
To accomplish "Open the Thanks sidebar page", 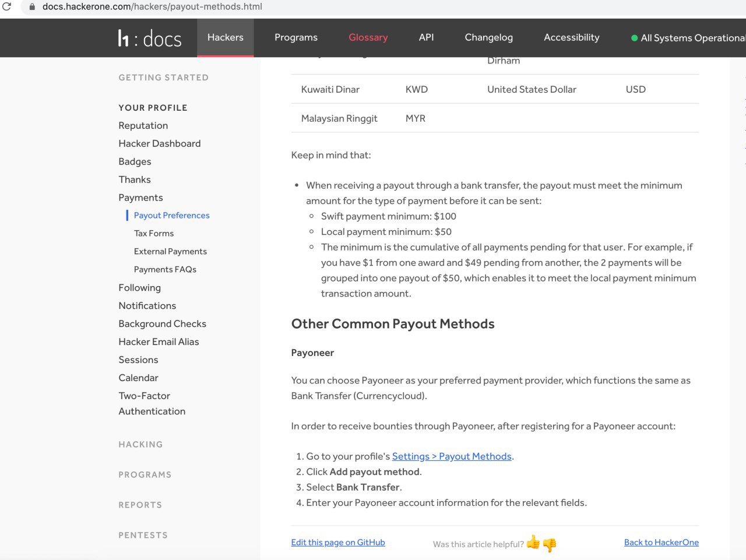I will tap(135, 179).
